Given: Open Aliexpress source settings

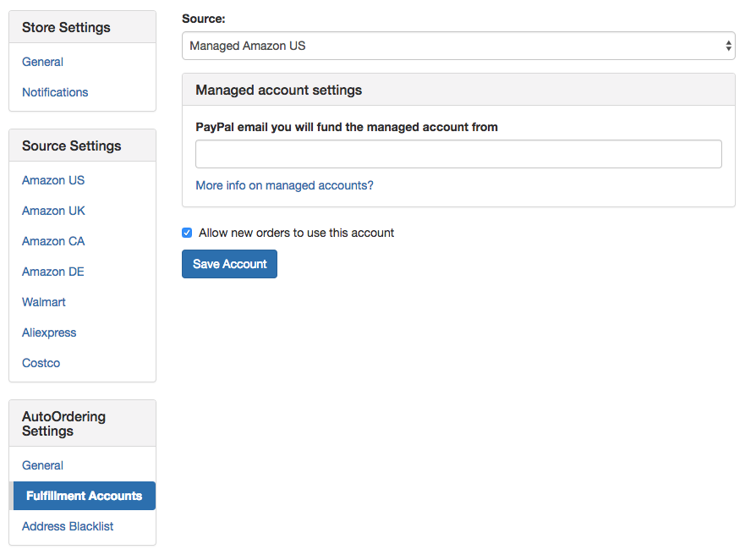Looking at the screenshot, I should (49, 332).
